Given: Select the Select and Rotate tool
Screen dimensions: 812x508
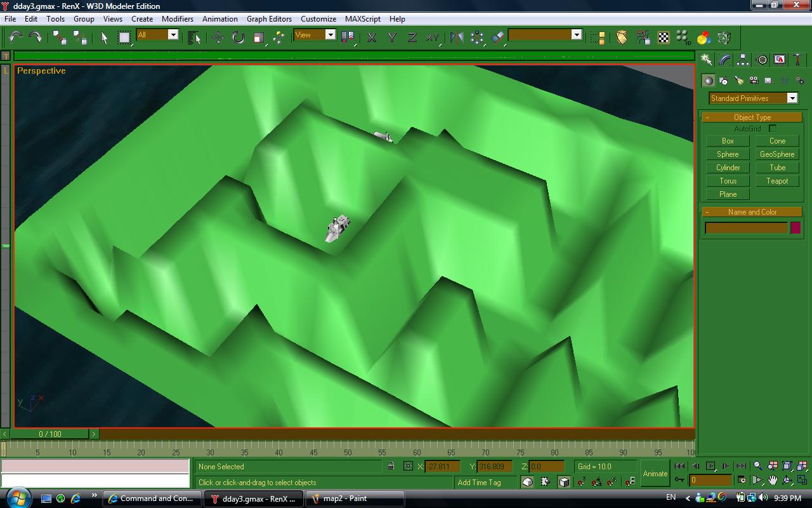Looking at the screenshot, I should pos(238,37).
